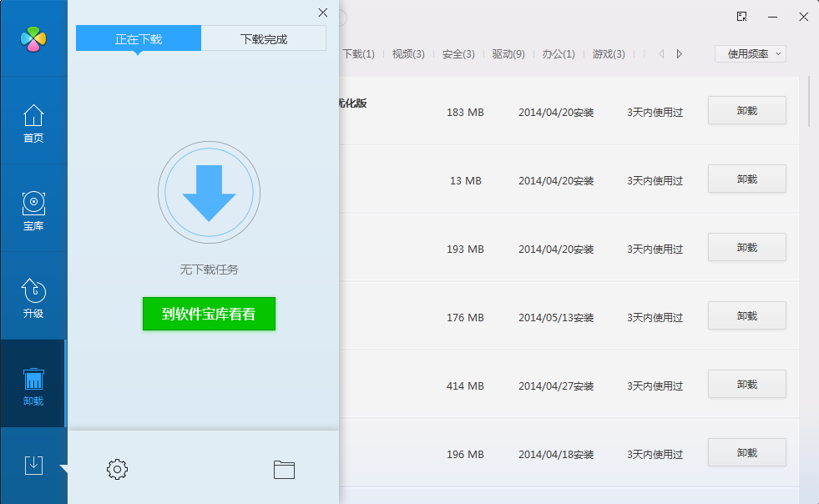Select the 卸载 uninstall trash icon in sidebar
This screenshot has width=819, height=504.
click(33, 385)
